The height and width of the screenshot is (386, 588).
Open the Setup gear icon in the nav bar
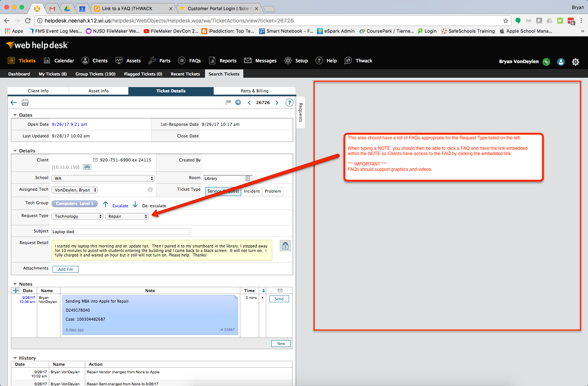pos(288,60)
